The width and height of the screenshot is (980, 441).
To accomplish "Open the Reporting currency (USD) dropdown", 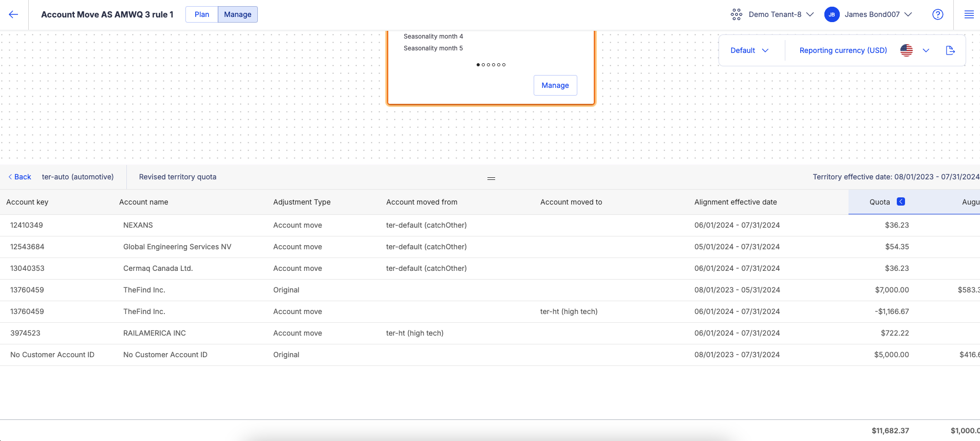I will [926, 50].
